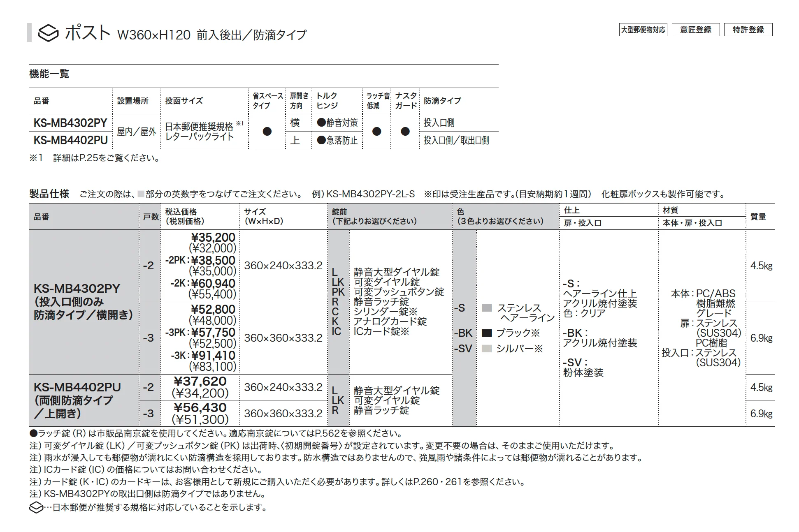Click the ¥52,800 price

213,310
